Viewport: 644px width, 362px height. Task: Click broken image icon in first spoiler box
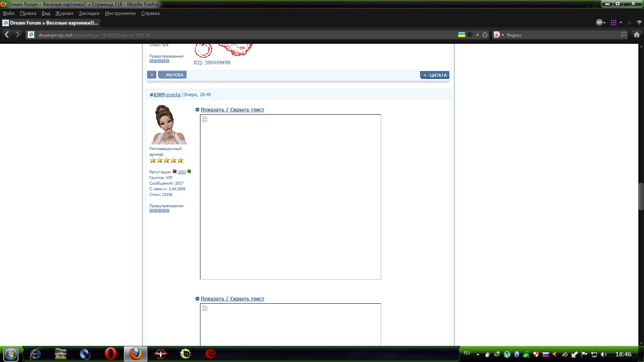(x=205, y=119)
